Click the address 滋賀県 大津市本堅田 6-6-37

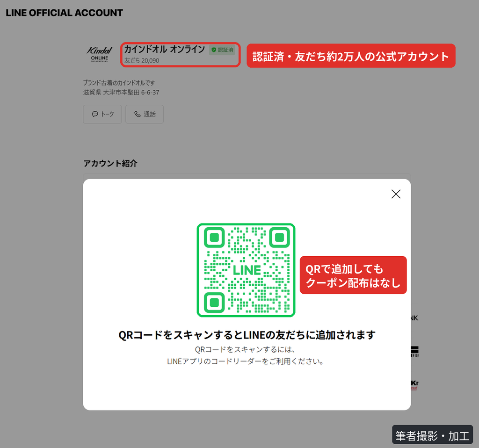(121, 92)
